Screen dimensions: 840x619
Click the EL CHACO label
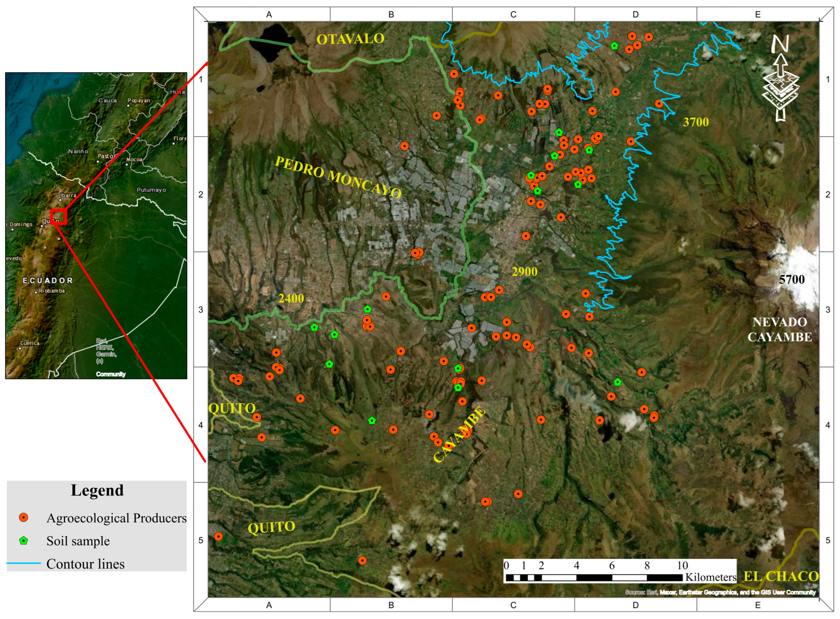(x=781, y=576)
